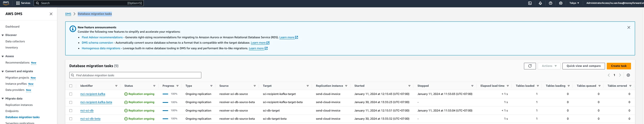Open Migration projects
Viewport: 644px width, 124px height.
tap(17, 78)
